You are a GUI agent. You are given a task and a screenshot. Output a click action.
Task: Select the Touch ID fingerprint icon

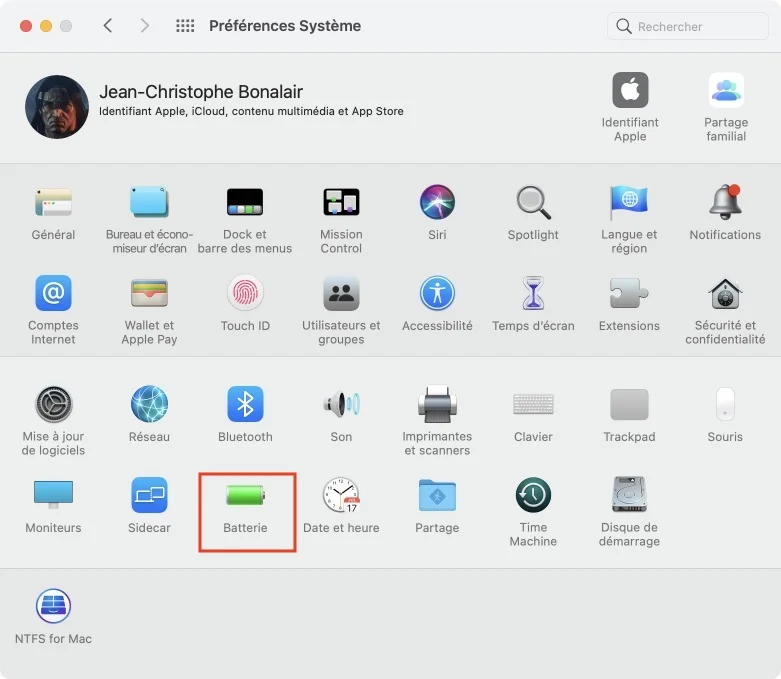(245, 293)
